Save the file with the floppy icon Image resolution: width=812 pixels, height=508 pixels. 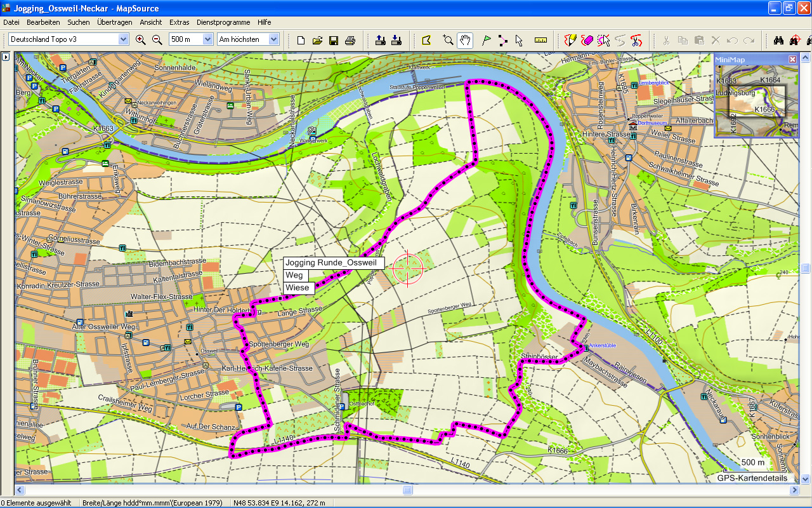pos(333,40)
